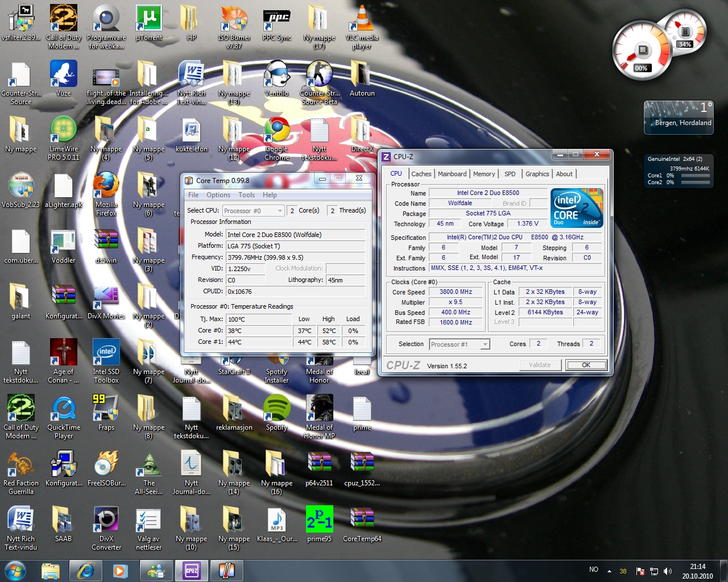This screenshot has width=728, height=582.
Task: Open QuickTime Player shortcut
Action: click(x=64, y=417)
